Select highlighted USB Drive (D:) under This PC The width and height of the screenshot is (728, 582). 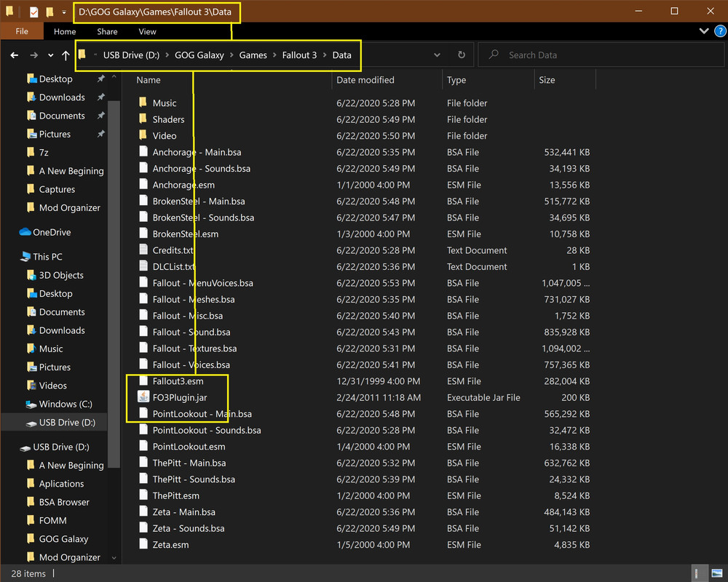click(x=67, y=423)
